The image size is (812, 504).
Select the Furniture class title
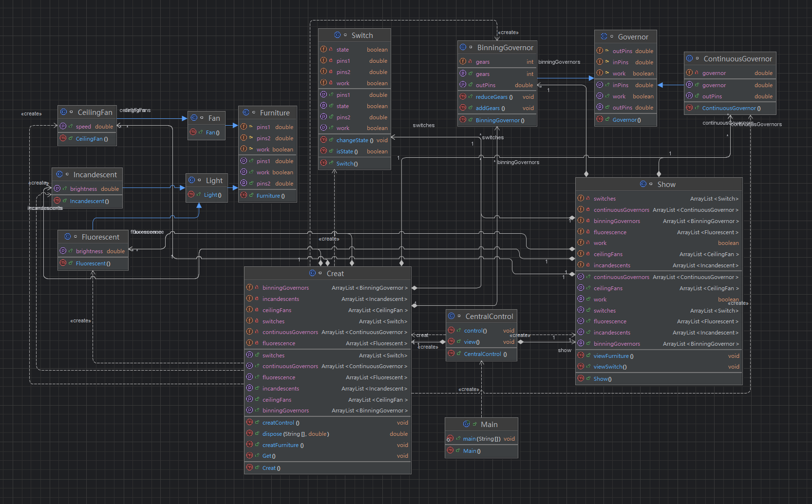[275, 113]
